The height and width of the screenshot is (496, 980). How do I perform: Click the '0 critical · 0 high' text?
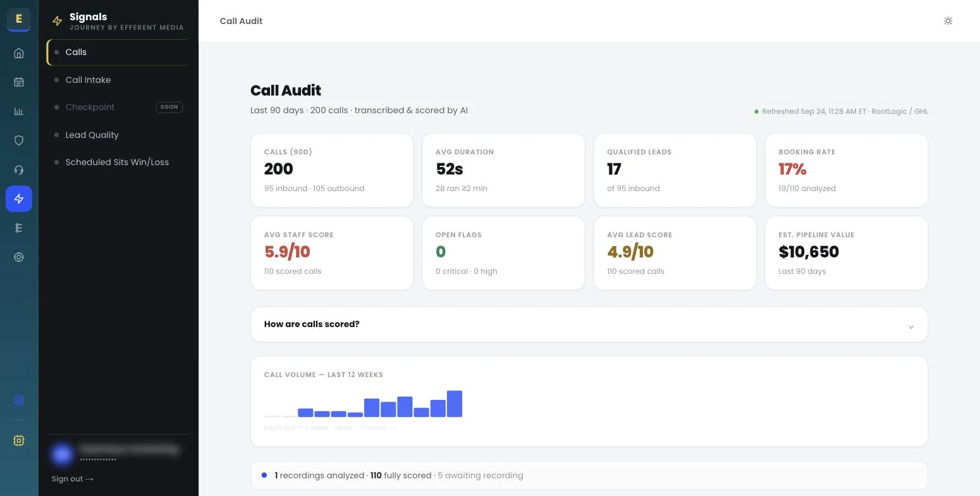(467, 271)
